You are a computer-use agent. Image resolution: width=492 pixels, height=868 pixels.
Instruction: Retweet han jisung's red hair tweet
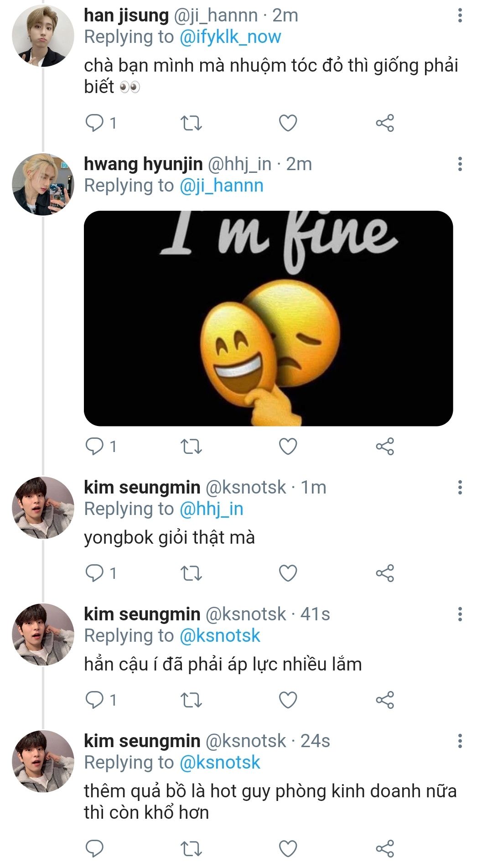tap(192, 123)
